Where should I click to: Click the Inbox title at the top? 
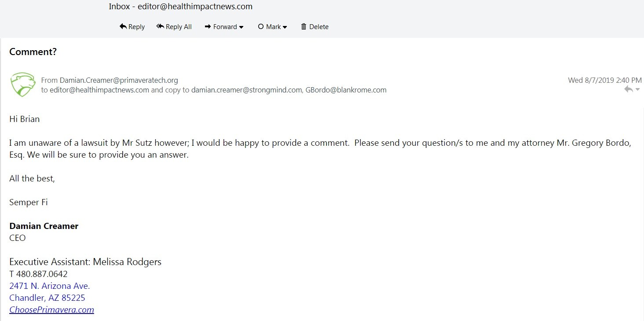180,7
